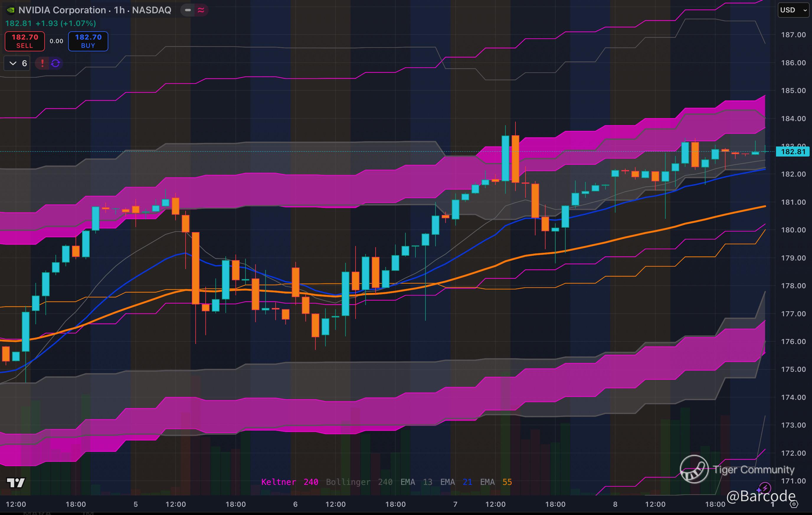Click the EMA 55 orange label
Image resolution: width=812 pixels, height=515 pixels.
click(x=496, y=482)
